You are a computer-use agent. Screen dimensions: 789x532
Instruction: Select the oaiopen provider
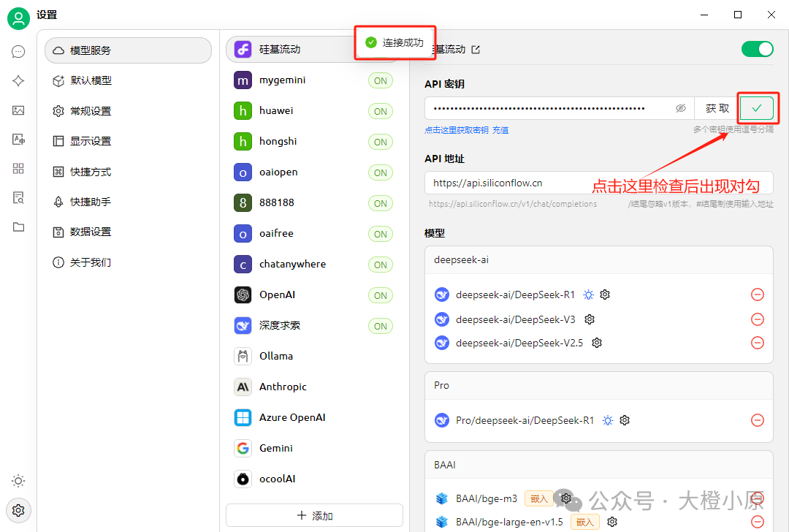pos(314,172)
